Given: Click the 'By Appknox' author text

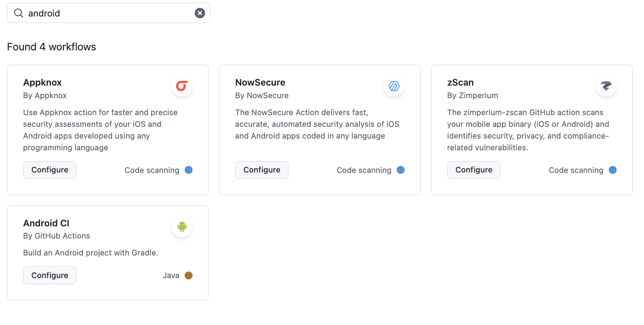Looking at the screenshot, I should click(45, 95).
